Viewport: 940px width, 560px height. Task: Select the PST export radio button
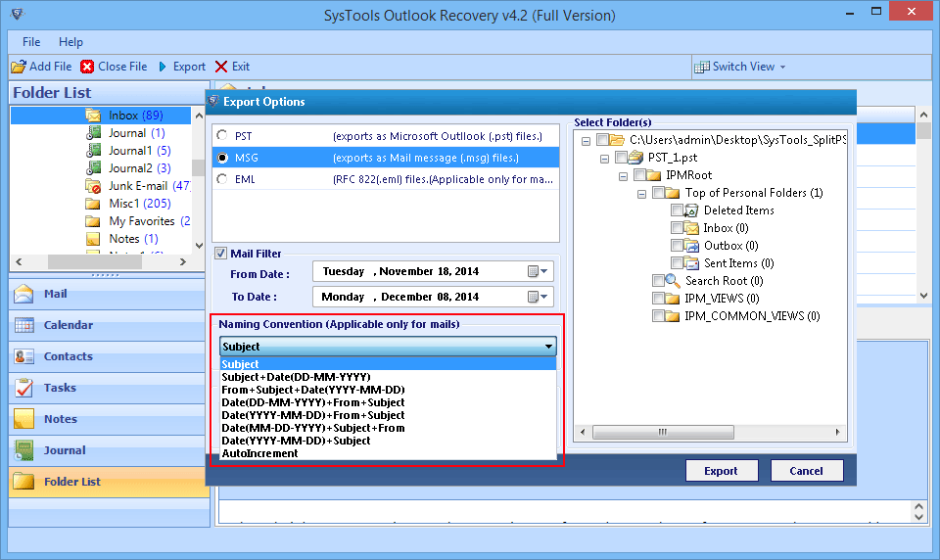point(222,135)
